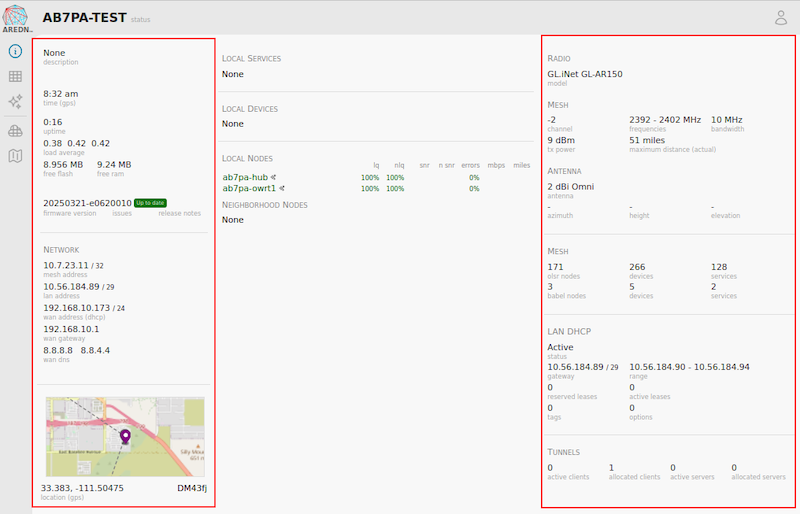Click wan dns 8.8.8.8
The image size is (800, 514).
(x=58, y=351)
